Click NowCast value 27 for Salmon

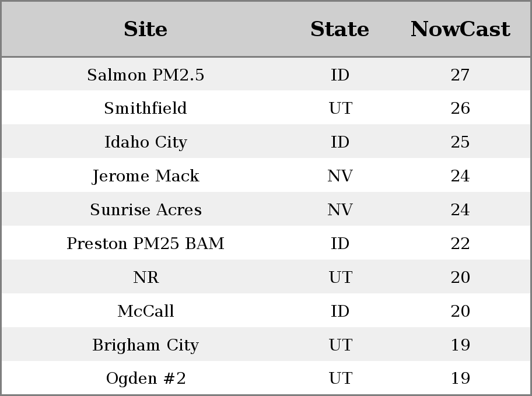tap(460, 75)
